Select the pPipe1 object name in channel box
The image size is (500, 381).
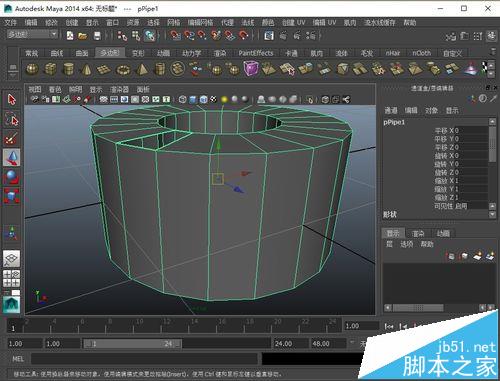click(x=394, y=122)
